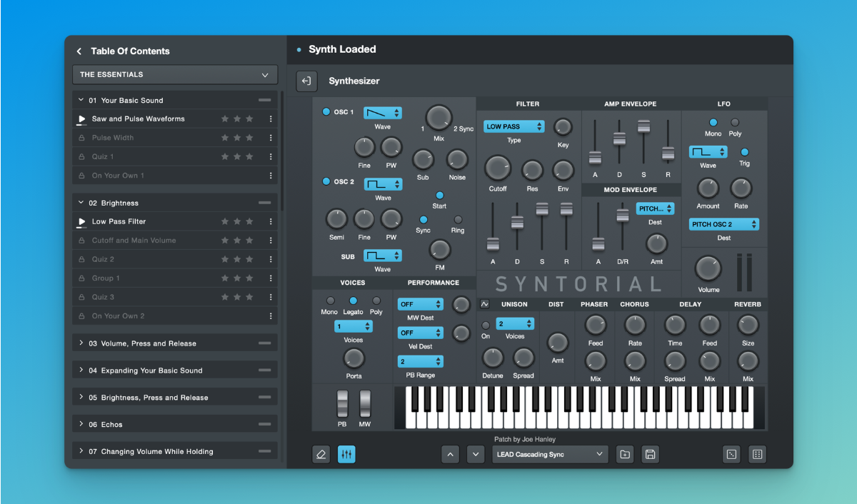Click the exit arrow icon beside Synthesizer
This screenshot has width=857, height=504.
coord(306,81)
